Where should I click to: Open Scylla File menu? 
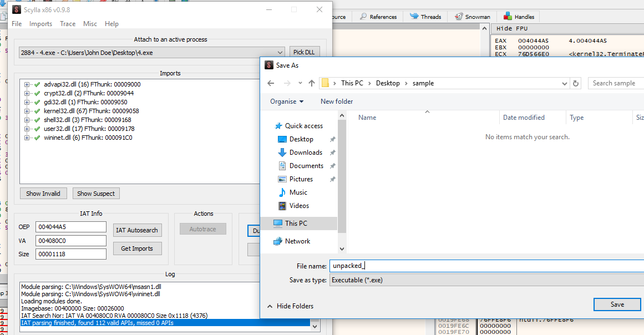tap(17, 24)
